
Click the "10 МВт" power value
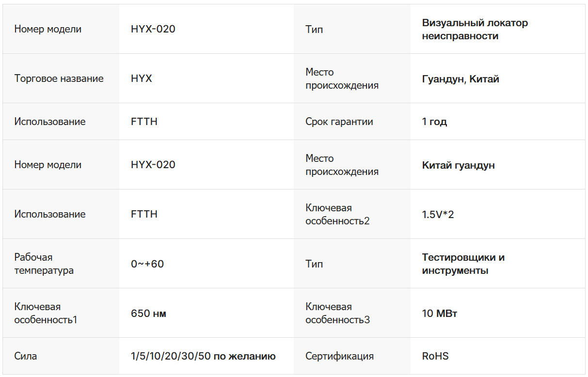point(439,314)
